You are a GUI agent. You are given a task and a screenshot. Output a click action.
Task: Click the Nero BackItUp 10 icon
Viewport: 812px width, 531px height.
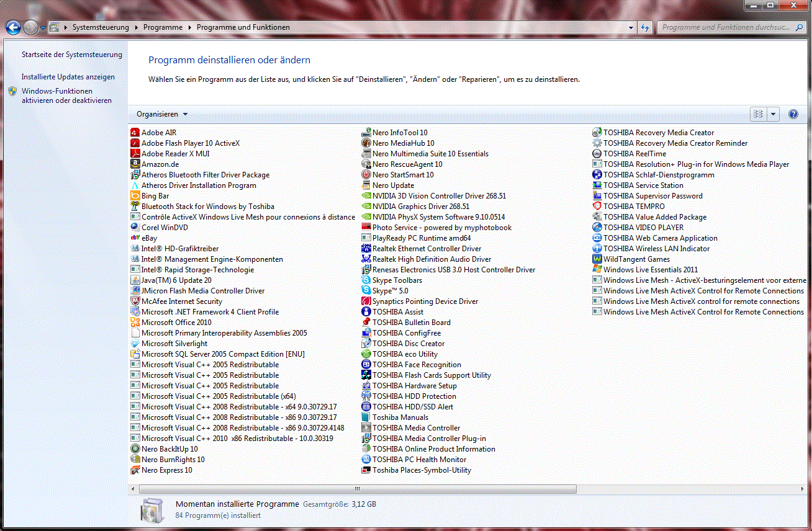(x=135, y=449)
